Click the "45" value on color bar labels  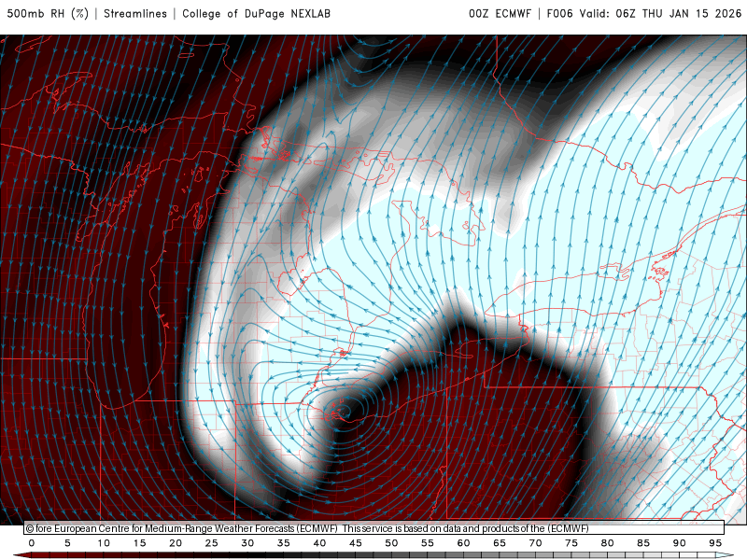tap(356, 543)
